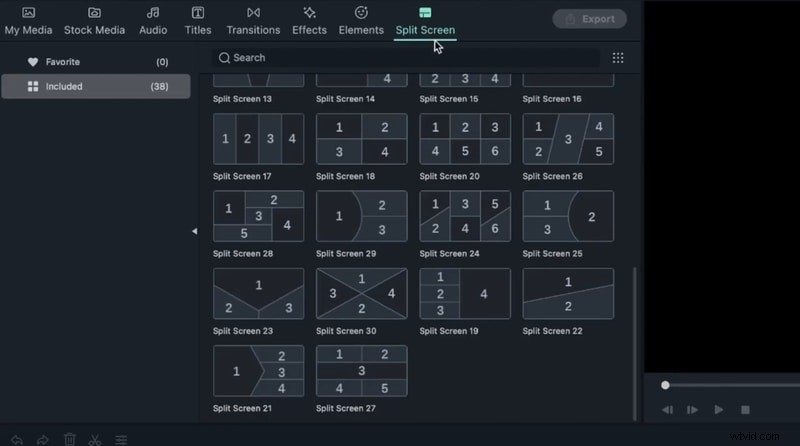Open the Audio tab with music note icon
The height and width of the screenshot is (446, 800).
[153, 20]
